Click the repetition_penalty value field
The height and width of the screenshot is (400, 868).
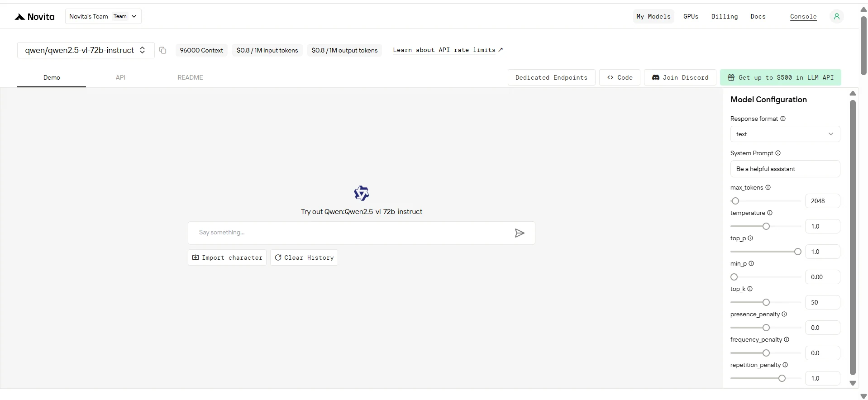[823, 378]
